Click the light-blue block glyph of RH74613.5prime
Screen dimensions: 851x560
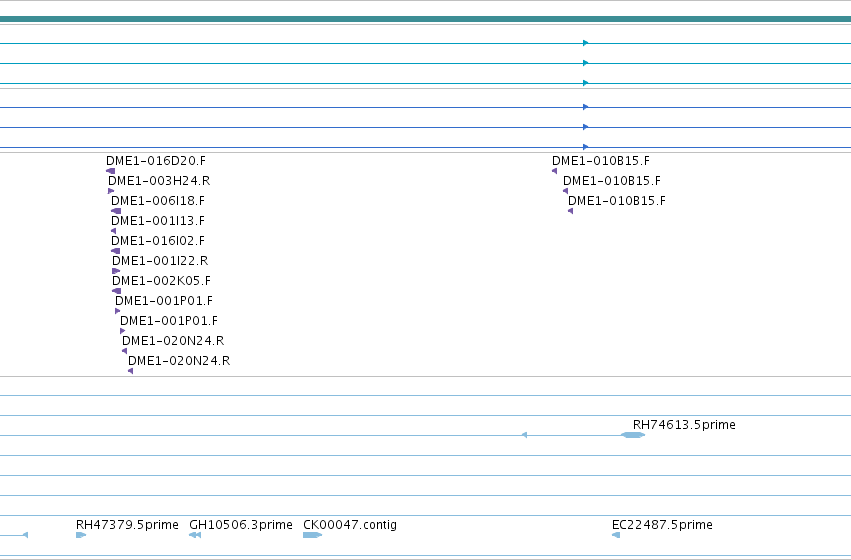tap(633, 435)
